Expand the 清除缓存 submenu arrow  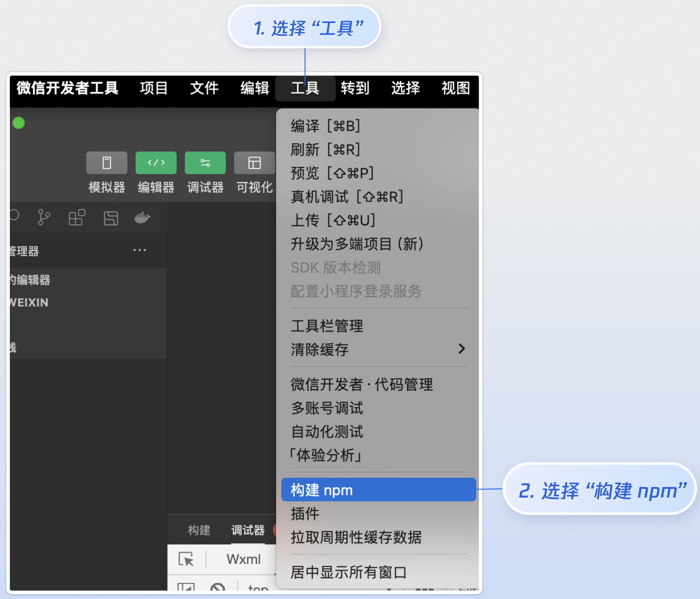(462, 349)
